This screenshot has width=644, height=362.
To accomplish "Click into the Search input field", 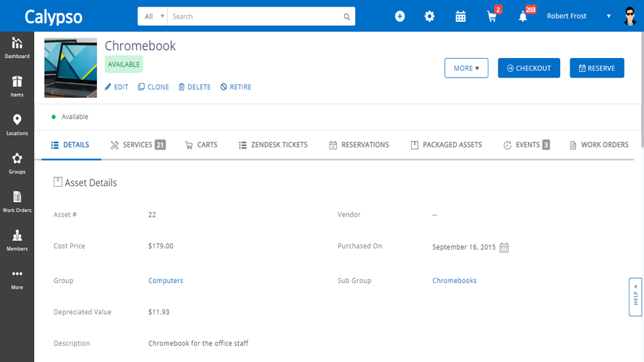I will 255,17.
